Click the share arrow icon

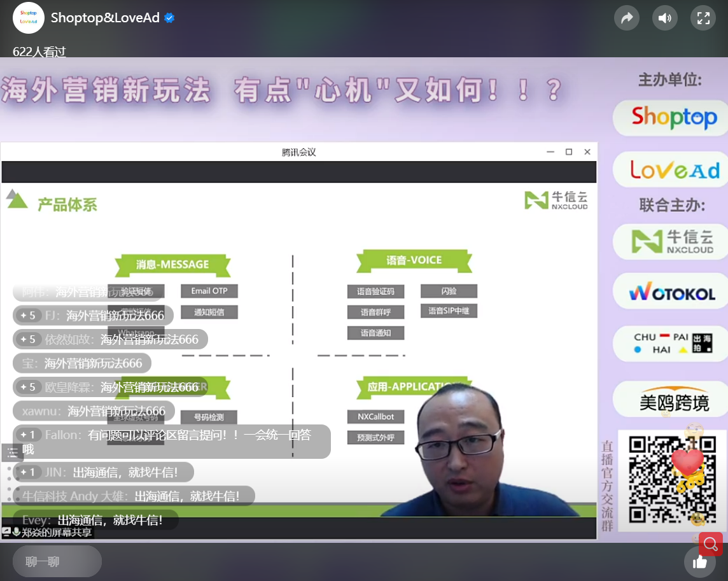627,18
